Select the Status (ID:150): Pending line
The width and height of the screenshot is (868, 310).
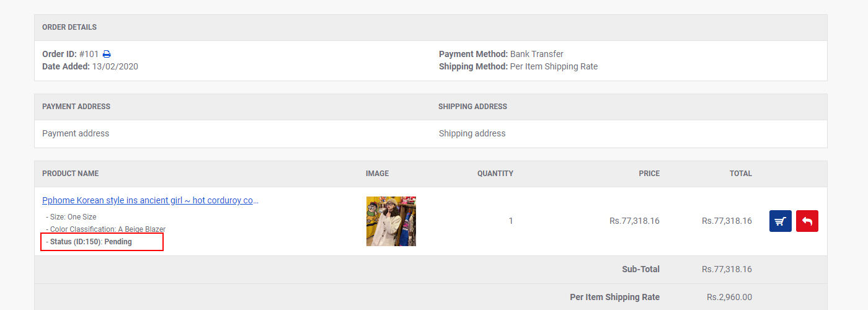89,242
